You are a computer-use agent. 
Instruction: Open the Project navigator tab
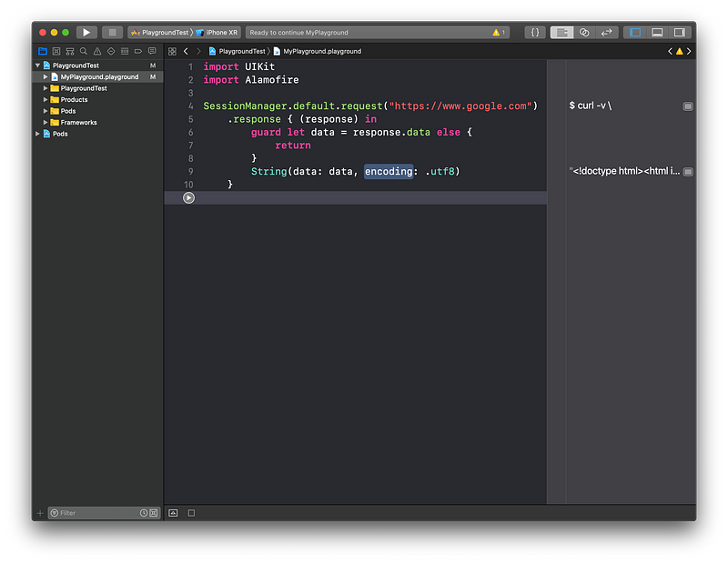43,51
